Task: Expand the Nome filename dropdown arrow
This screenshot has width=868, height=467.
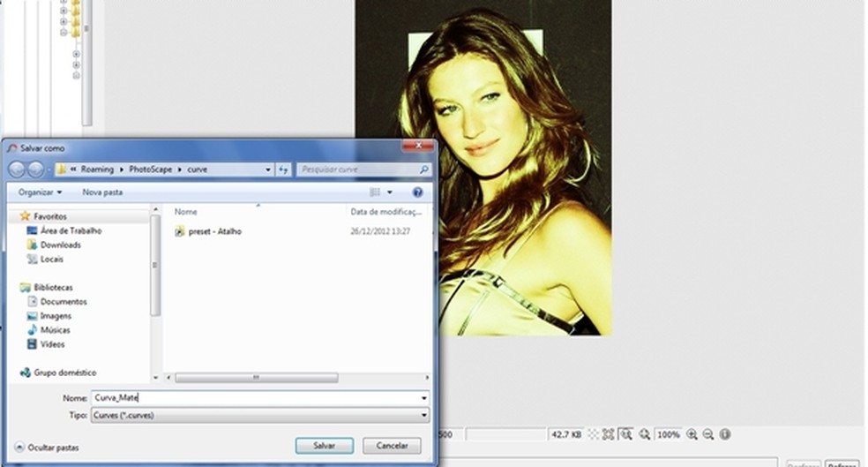Action: (x=424, y=398)
